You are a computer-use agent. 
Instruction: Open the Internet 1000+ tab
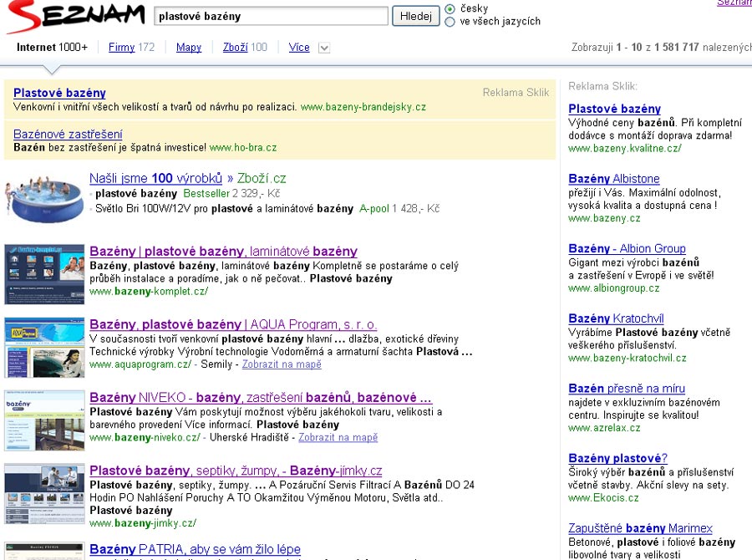[x=53, y=47]
